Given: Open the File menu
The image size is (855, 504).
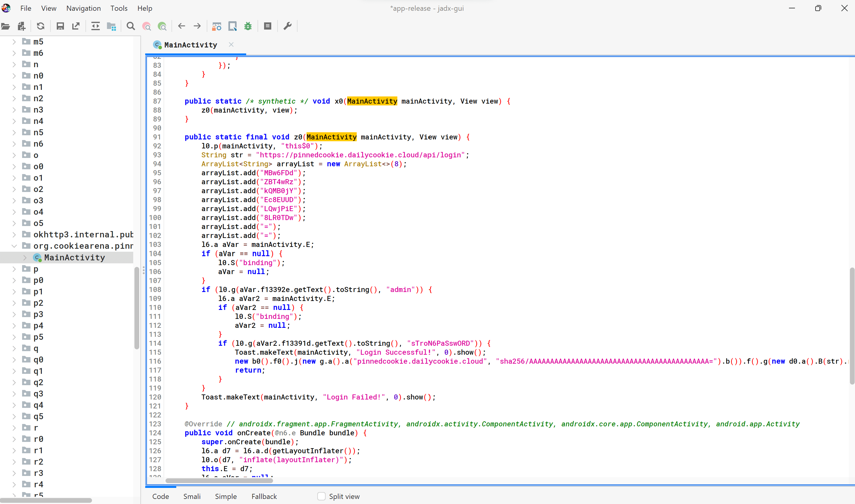Looking at the screenshot, I should [26, 8].
